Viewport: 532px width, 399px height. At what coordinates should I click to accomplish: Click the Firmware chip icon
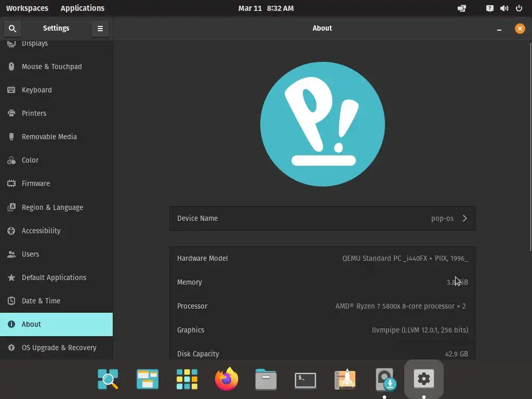(x=11, y=183)
